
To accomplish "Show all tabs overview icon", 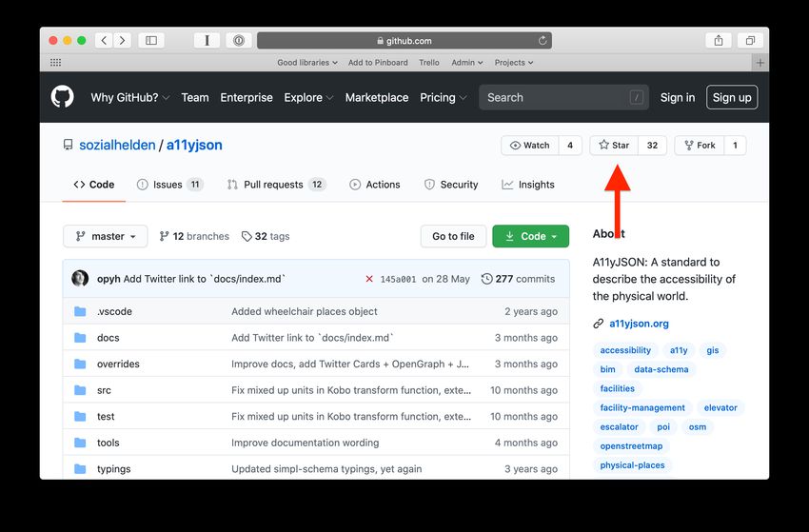I will click(x=750, y=40).
